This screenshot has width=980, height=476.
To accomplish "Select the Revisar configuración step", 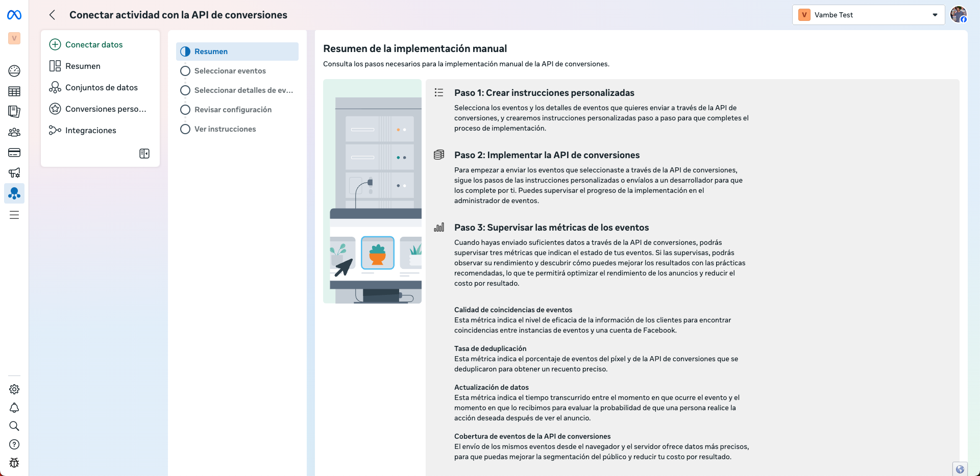I will 233,110.
